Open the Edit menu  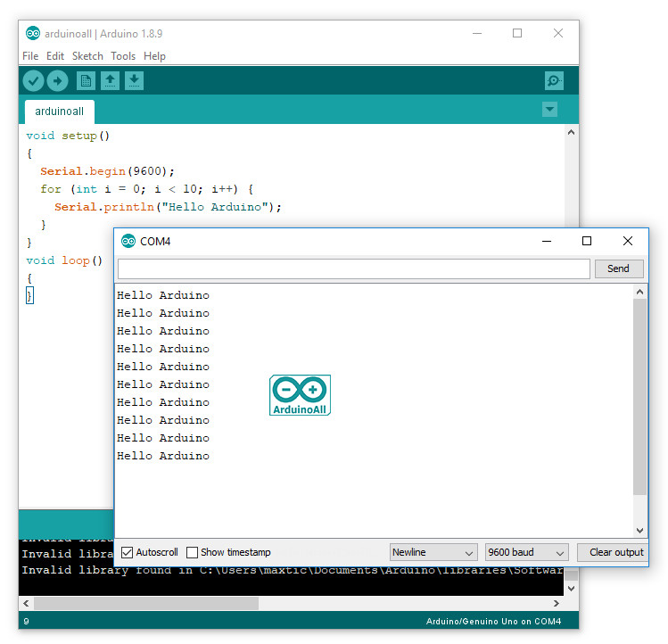click(x=55, y=56)
